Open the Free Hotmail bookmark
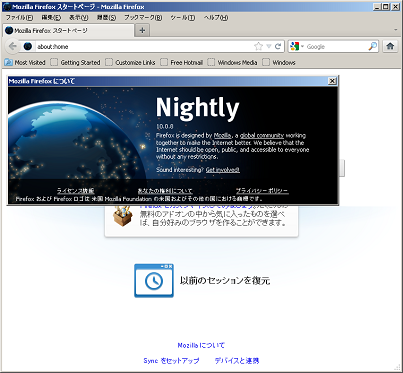 (182, 62)
